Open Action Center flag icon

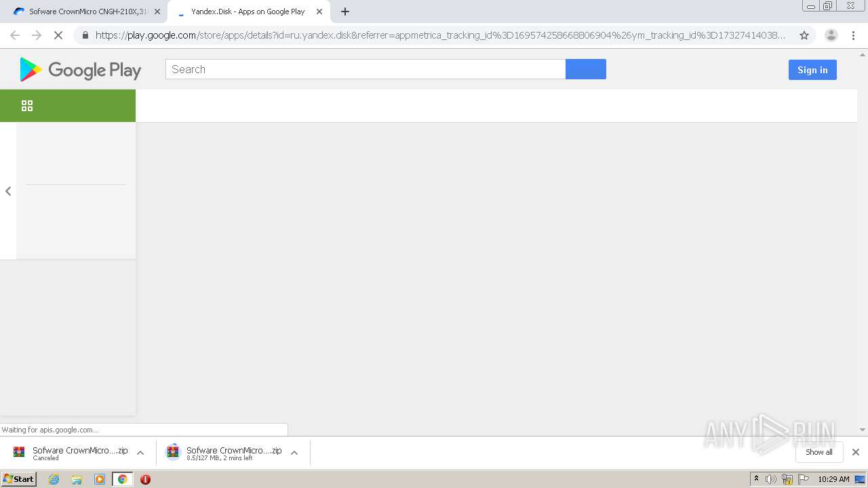click(804, 479)
